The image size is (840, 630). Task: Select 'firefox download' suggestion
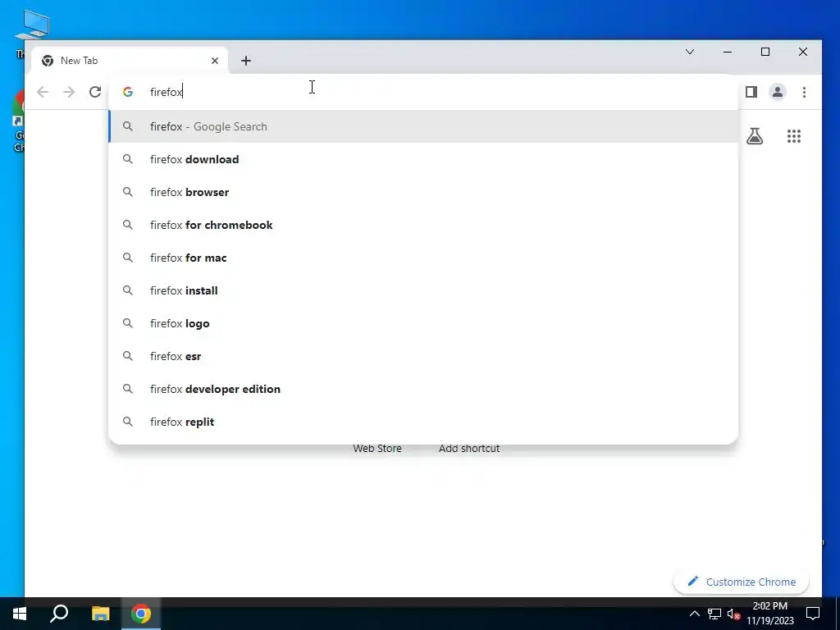coord(423,159)
